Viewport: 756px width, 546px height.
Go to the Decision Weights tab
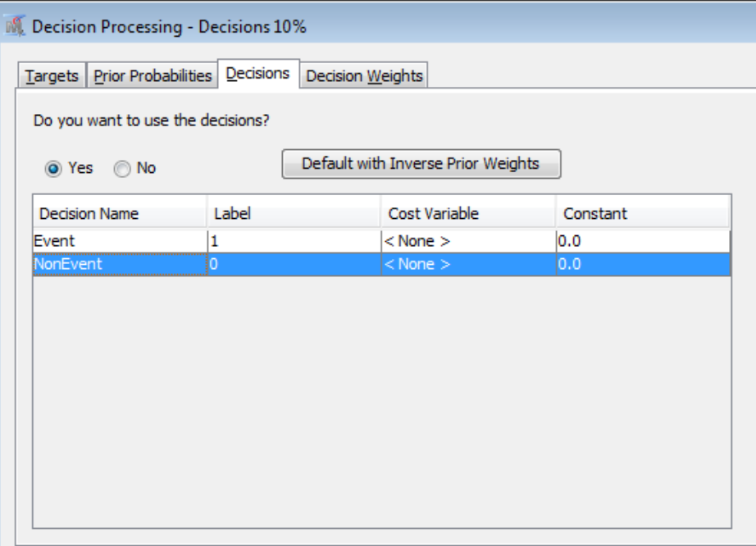pos(364,76)
